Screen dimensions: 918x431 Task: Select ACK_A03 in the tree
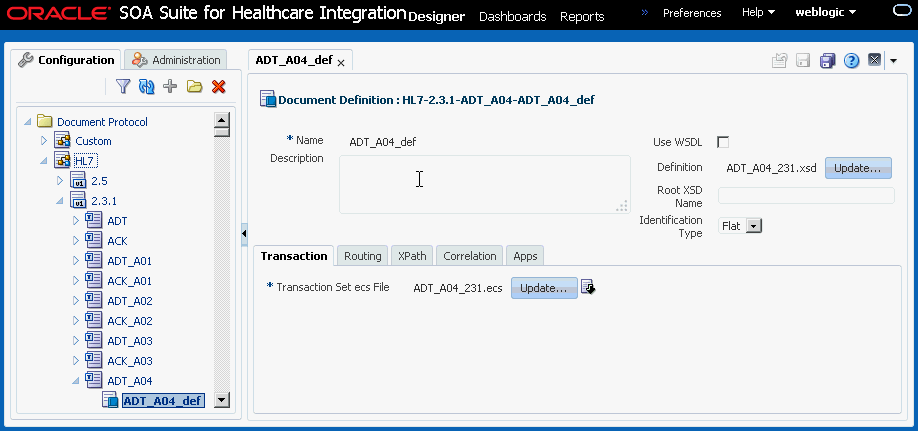(x=129, y=361)
